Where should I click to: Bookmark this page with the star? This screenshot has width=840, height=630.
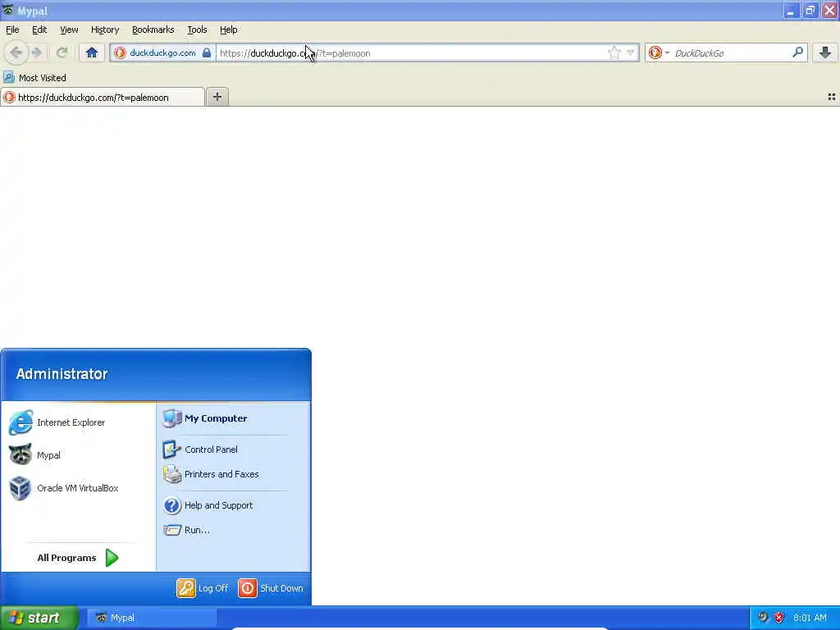click(x=614, y=52)
